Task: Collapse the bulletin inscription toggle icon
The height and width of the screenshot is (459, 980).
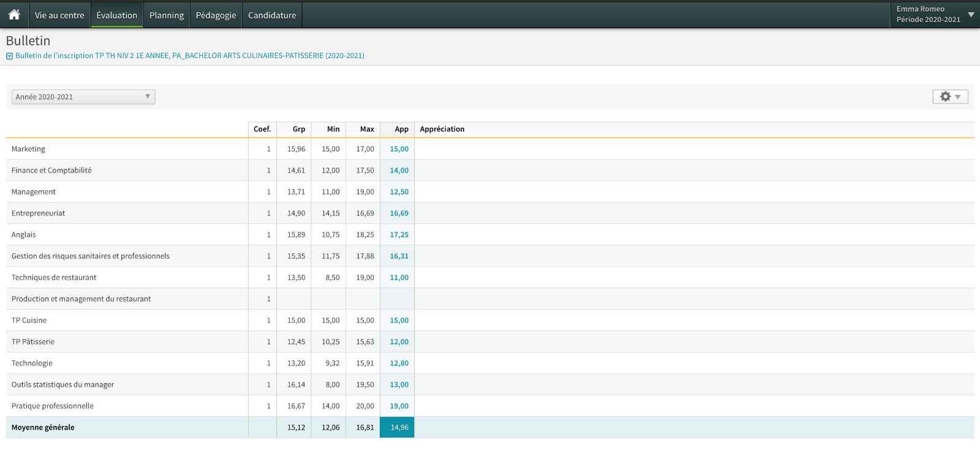Action: click(x=9, y=56)
